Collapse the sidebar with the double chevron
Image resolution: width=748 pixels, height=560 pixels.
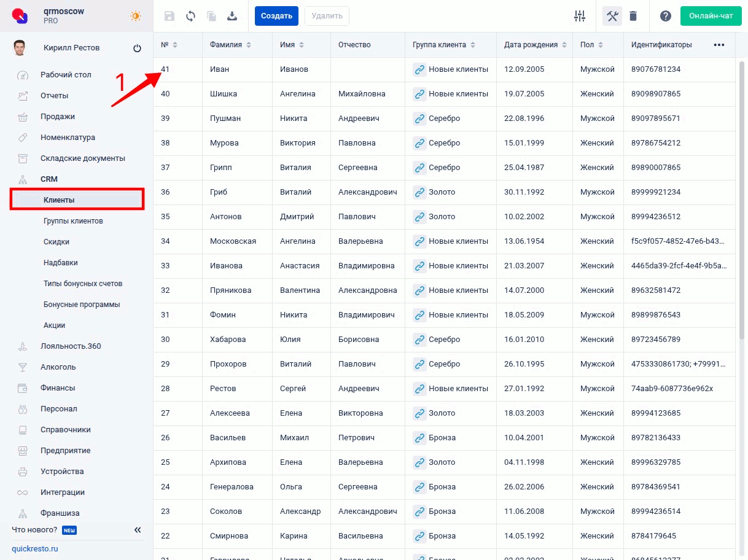pos(138,529)
